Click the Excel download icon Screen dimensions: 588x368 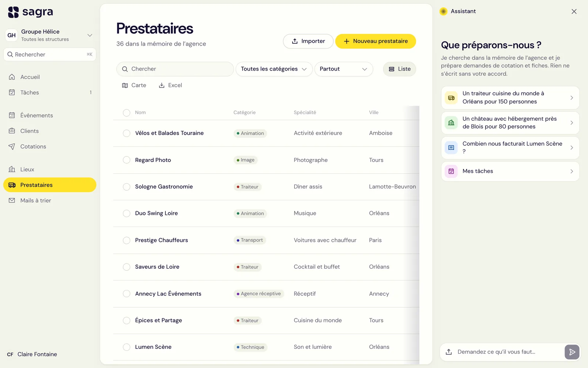(162, 85)
